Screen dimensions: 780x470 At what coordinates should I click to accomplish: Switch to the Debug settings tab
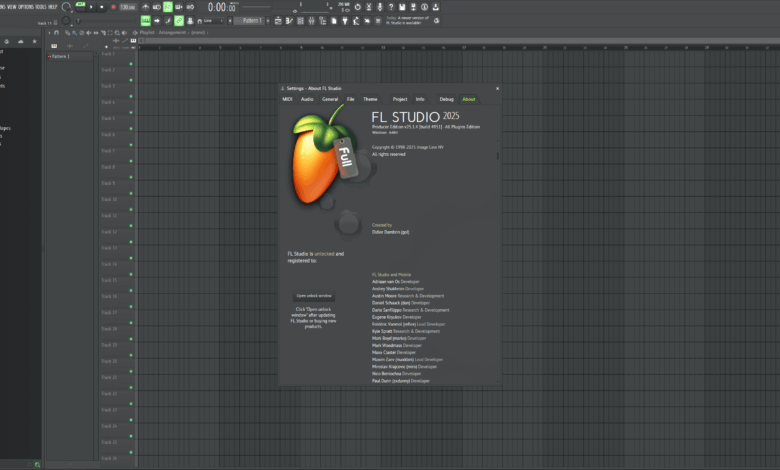click(x=446, y=99)
